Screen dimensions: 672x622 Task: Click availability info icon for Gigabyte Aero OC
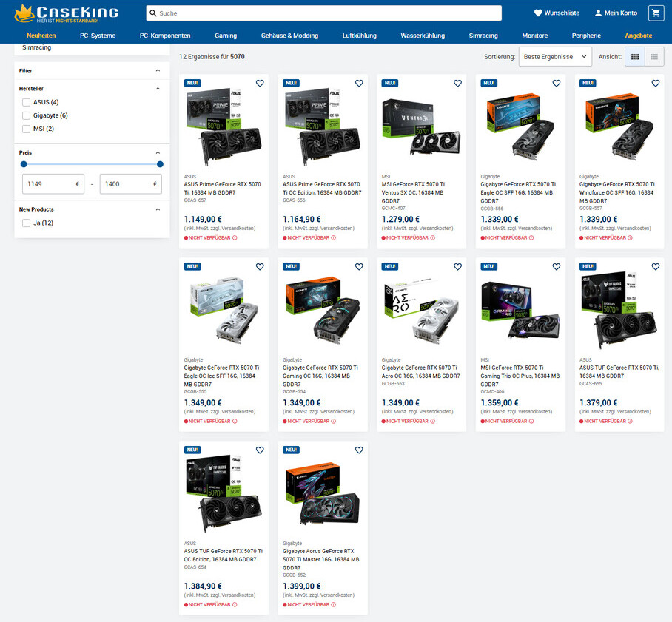pyautogui.click(x=432, y=421)
